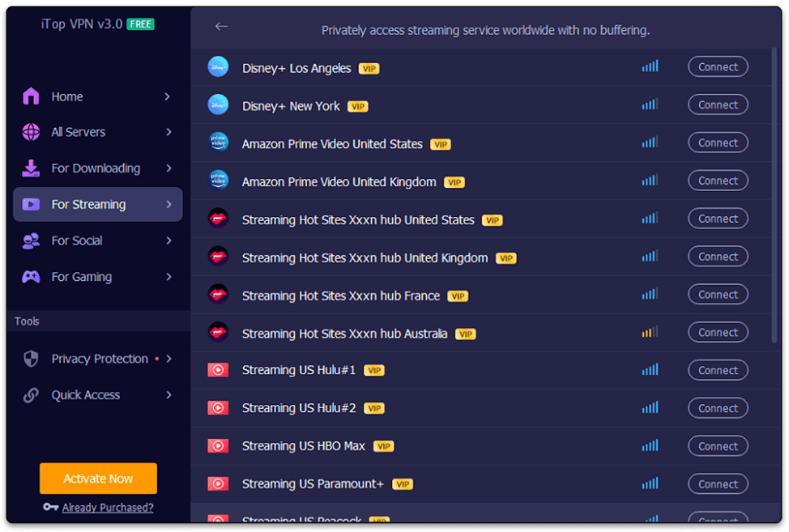Click lips icon for Xxxn hub United Kingdom
Screen dimensions: 789x532
click(x=218, y=256)
